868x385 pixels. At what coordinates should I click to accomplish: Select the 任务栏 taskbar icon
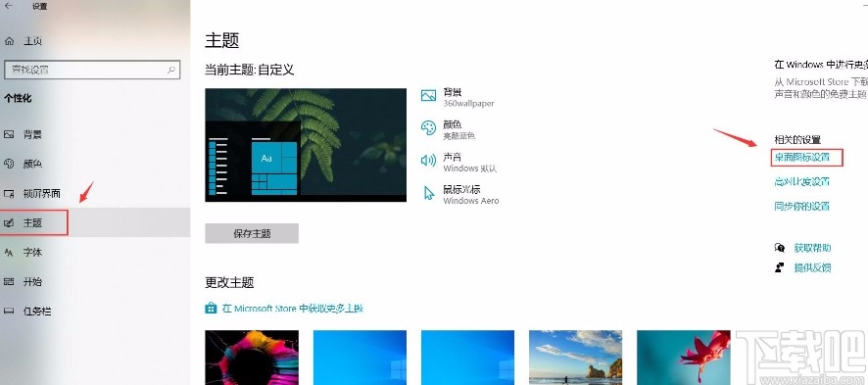point(9,311)
